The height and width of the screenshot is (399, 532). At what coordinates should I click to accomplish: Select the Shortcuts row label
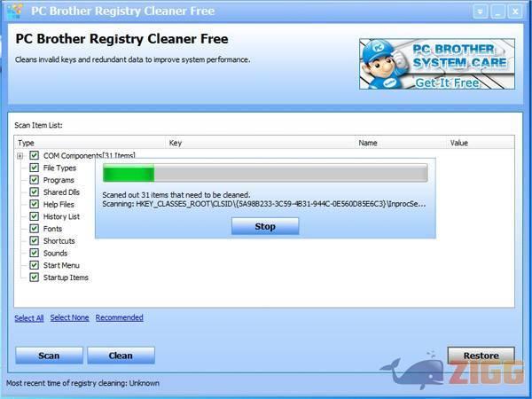tap(59, 241)
